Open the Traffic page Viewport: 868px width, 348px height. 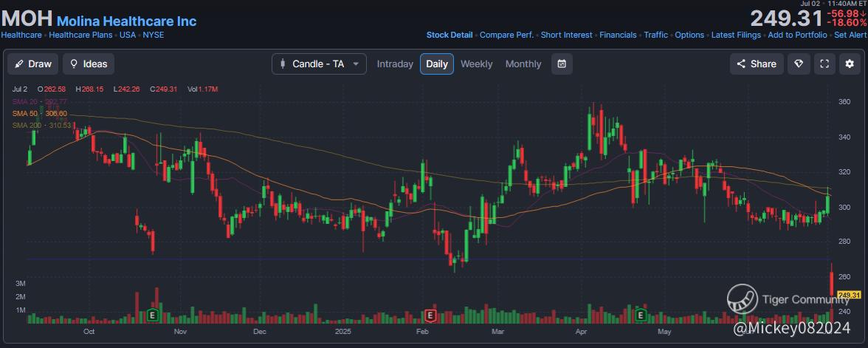coord(656,35)
